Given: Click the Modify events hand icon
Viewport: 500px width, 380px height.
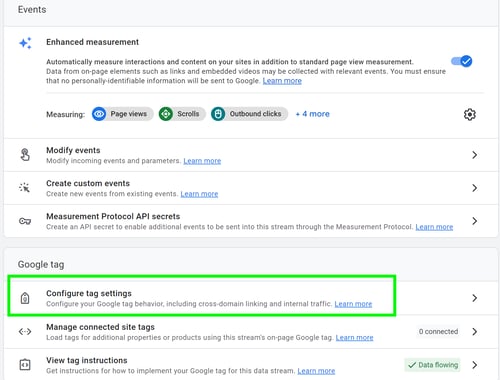Looking at the screenshot, I should [x=25, y=155].
